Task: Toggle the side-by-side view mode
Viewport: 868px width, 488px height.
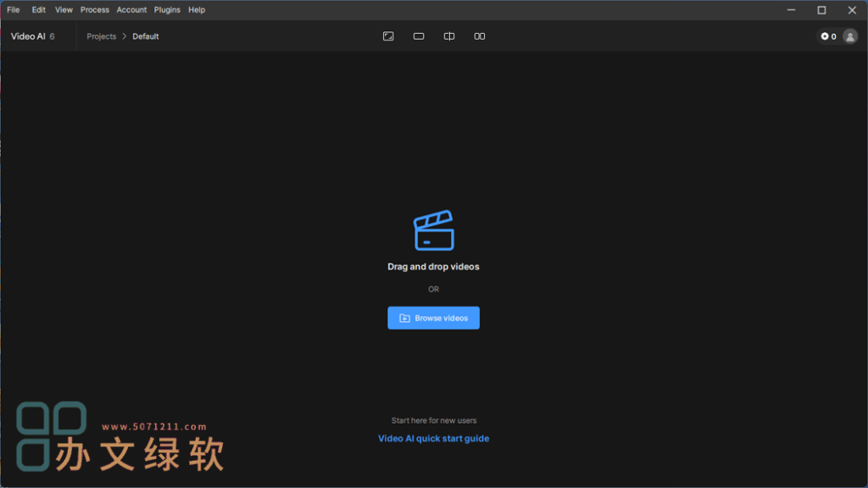Action: tap(480, 36)
